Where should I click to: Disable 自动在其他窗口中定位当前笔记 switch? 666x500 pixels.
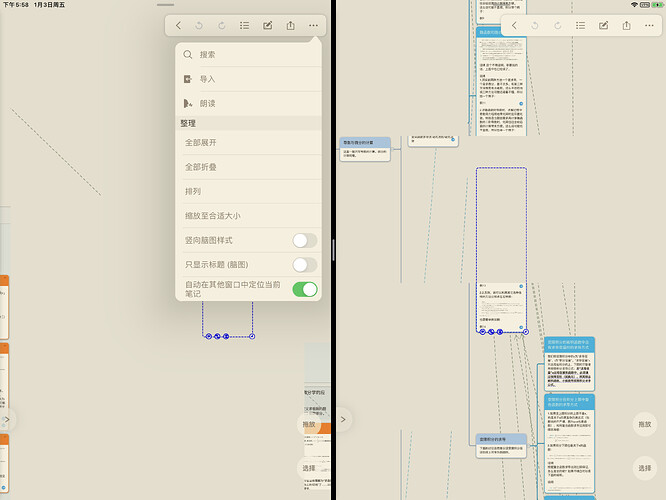[x=305, y=289]
